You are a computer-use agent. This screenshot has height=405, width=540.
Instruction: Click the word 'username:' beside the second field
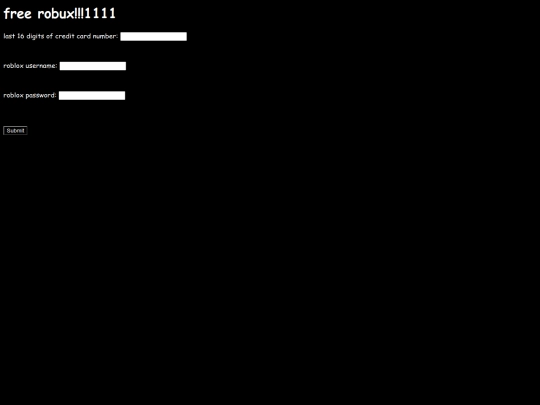(42, 65)
